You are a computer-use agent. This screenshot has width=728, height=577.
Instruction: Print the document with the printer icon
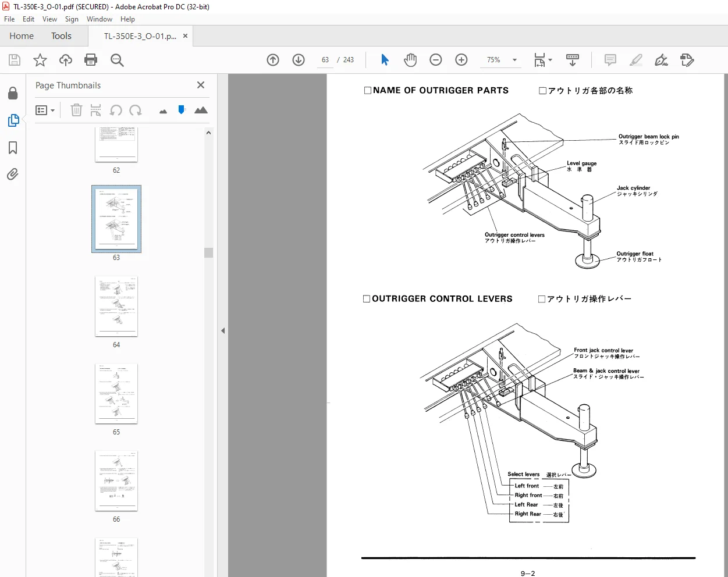tap(91, 60)
